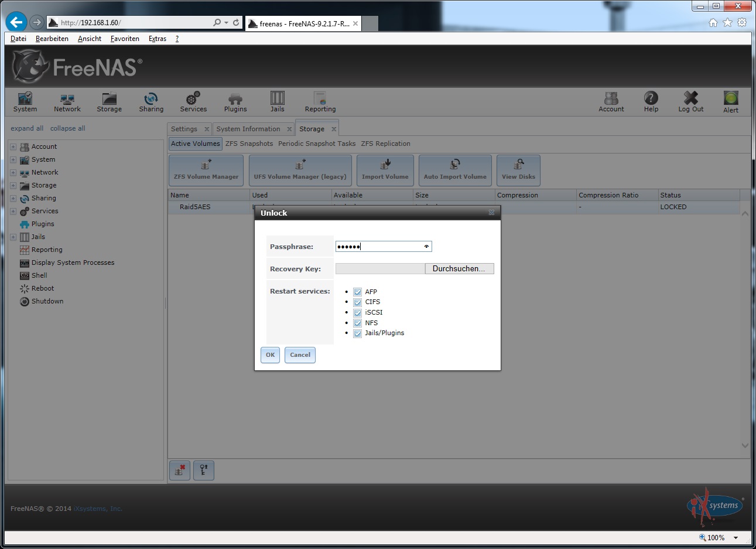Viewport: 756px width, 549px height.
Task: Check the green Alert indicator
Action: click(731, 102)
